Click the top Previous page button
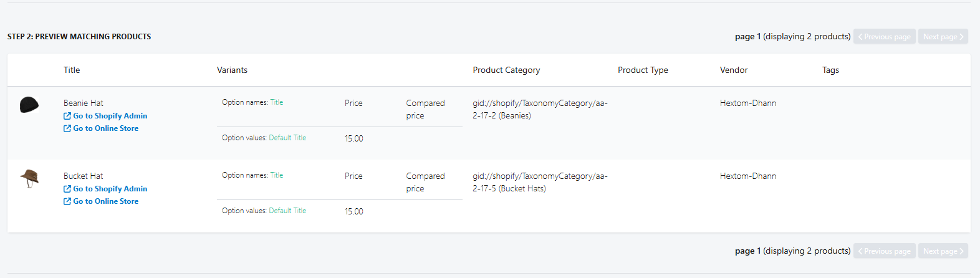Image resolution: width=980 pixels, height=278 pixels. [884, 37]
